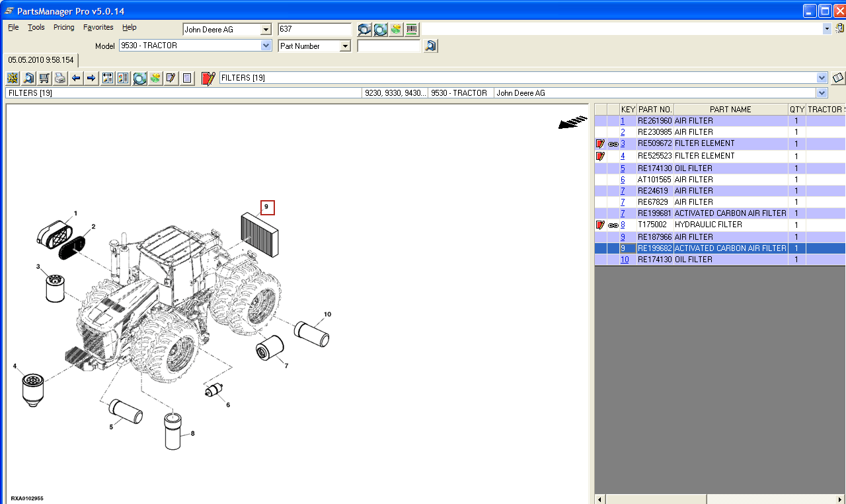
Task: Click the red note icon on the RE525523 row
Action: (600, 156)
